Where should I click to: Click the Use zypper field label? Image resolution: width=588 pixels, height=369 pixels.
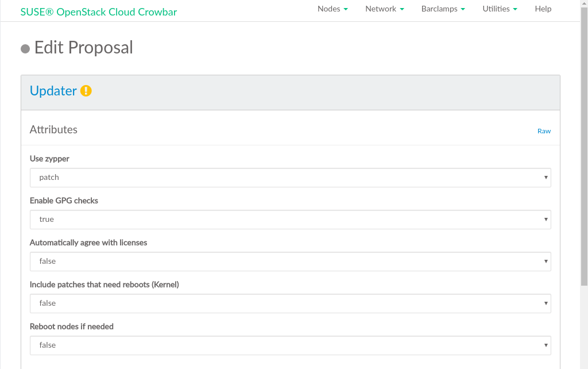point(49,159)
